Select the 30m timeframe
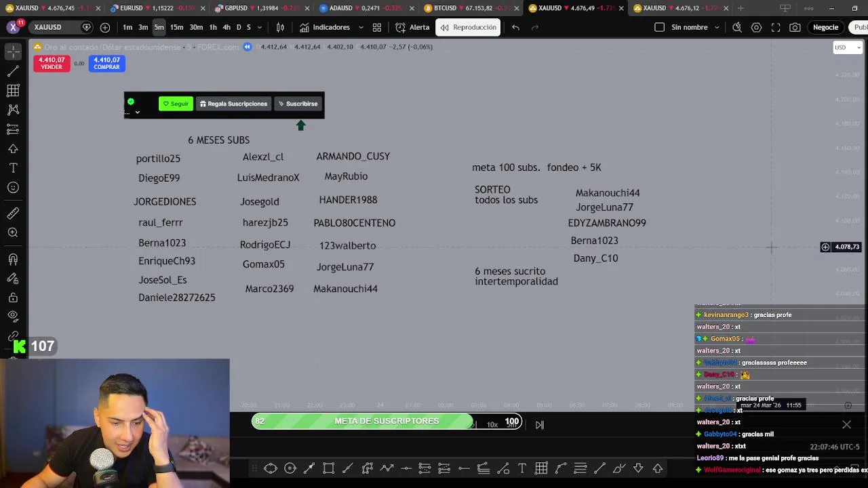The width and height of the screenshot is (868, 488). pyautogui.click(x=196, y=27)
